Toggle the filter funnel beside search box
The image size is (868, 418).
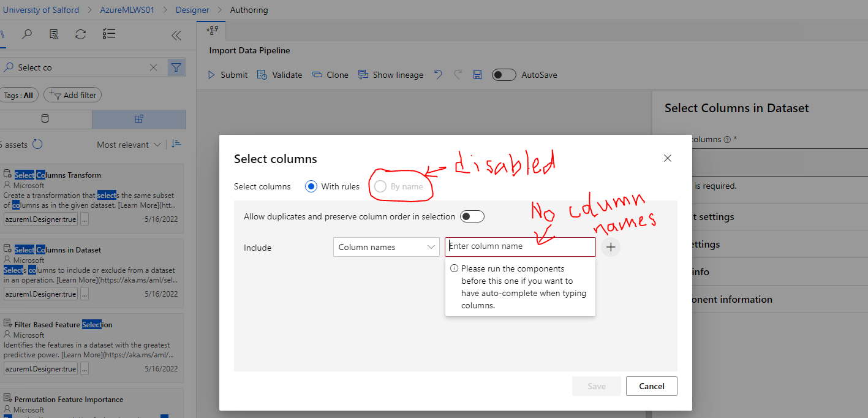click(x=176, y=67)
